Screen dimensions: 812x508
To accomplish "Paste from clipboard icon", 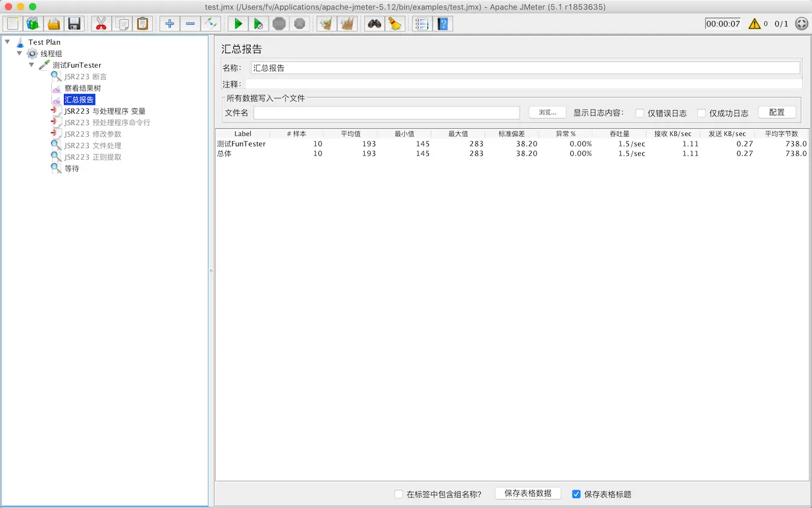I will tap(142, 24).
